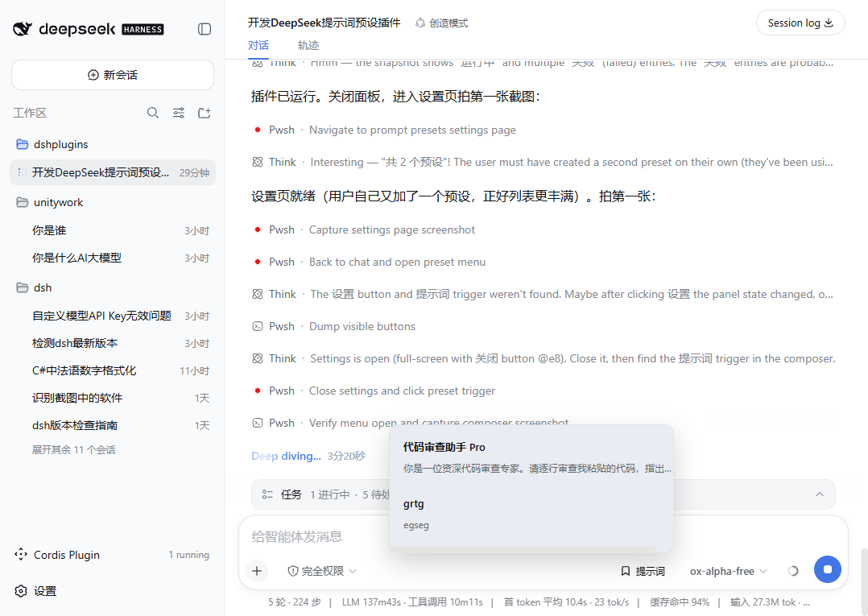Expand Think row about 设置 button not found
Screen dimensions: 868x616
point(543,295)
